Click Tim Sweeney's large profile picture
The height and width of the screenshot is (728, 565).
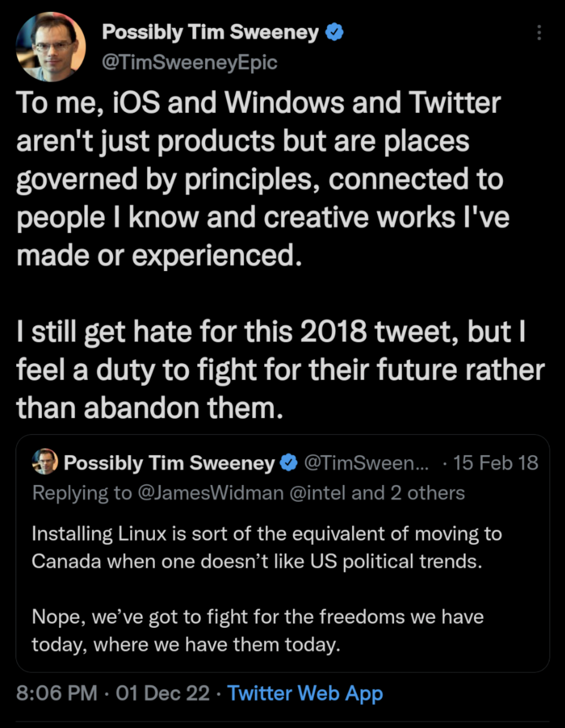tap(50, 47)
